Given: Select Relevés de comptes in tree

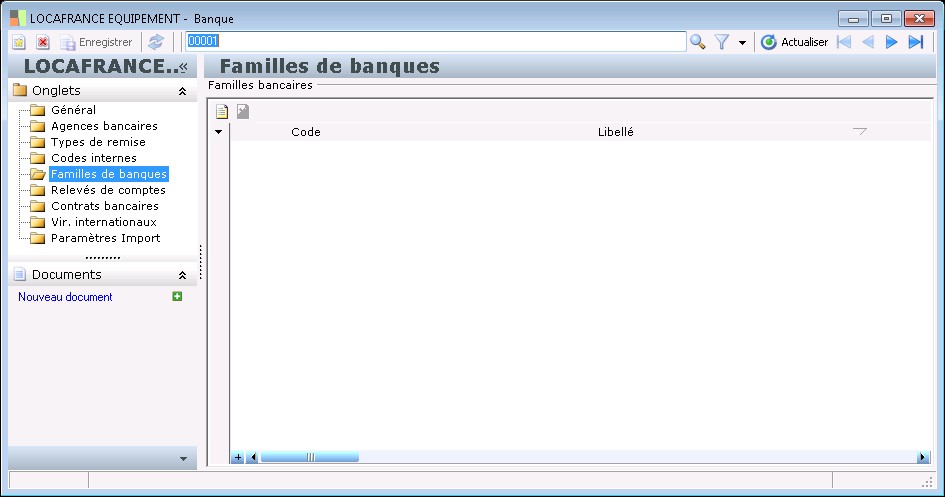Looking at the screenshot, I should click(x=108, y=190).
